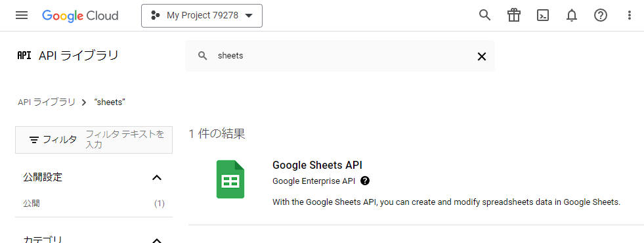Click the API ライブラリ page title
644x243 pixels.
78,56
